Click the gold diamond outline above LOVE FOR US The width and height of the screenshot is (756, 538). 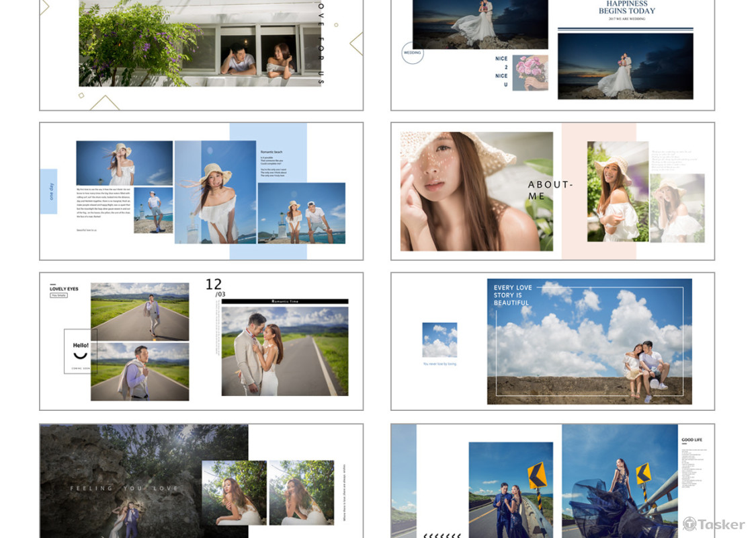[356, 44]
